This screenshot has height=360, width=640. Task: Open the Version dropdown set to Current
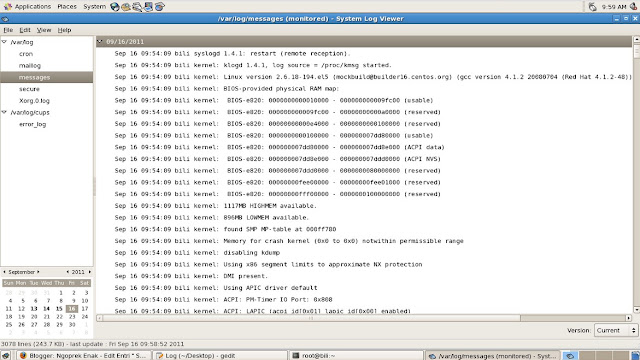point(616,330)
